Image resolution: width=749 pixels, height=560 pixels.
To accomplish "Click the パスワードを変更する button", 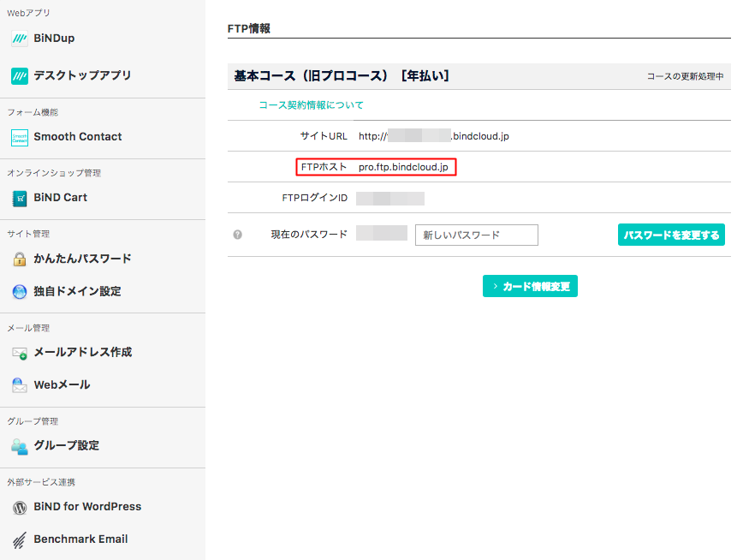I will [671, 235].
